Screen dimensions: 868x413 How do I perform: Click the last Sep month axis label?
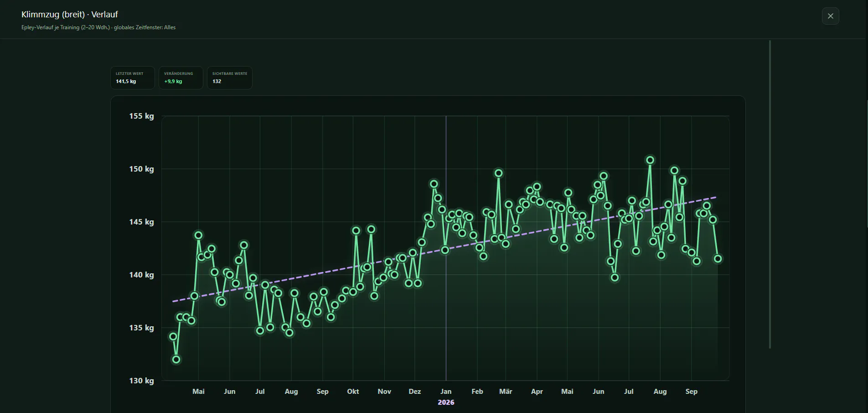[691, 392]
